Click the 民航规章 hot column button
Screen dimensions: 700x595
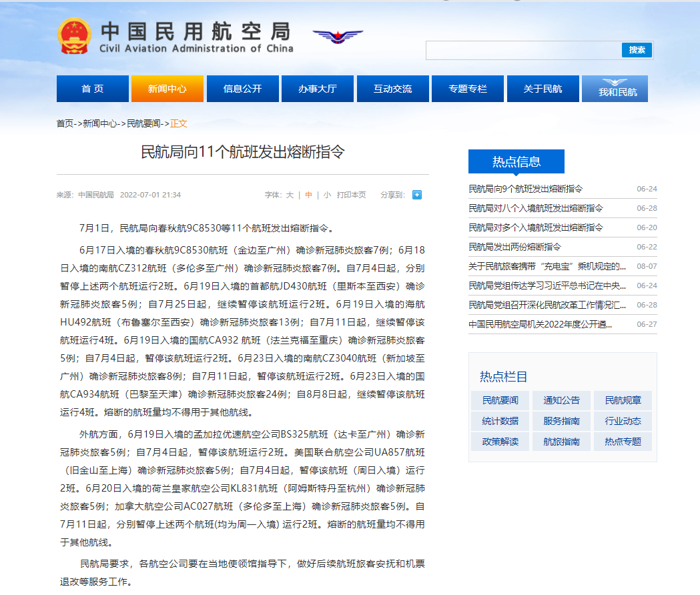pyautogui.click(x=623, y=400)
